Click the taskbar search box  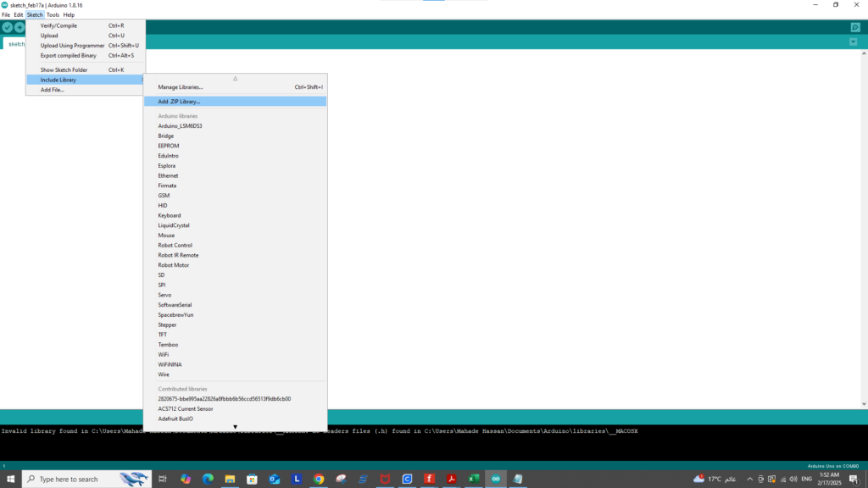pos(87,480)
